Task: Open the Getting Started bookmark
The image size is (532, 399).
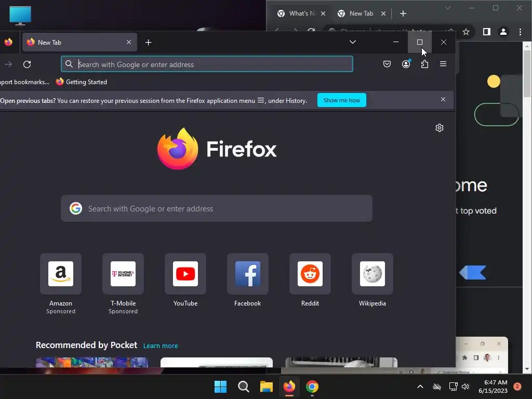Action: 82,82
